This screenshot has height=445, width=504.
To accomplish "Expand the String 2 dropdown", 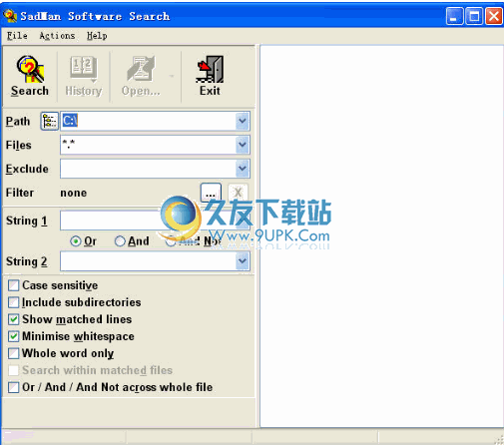I will pos(243,261).
